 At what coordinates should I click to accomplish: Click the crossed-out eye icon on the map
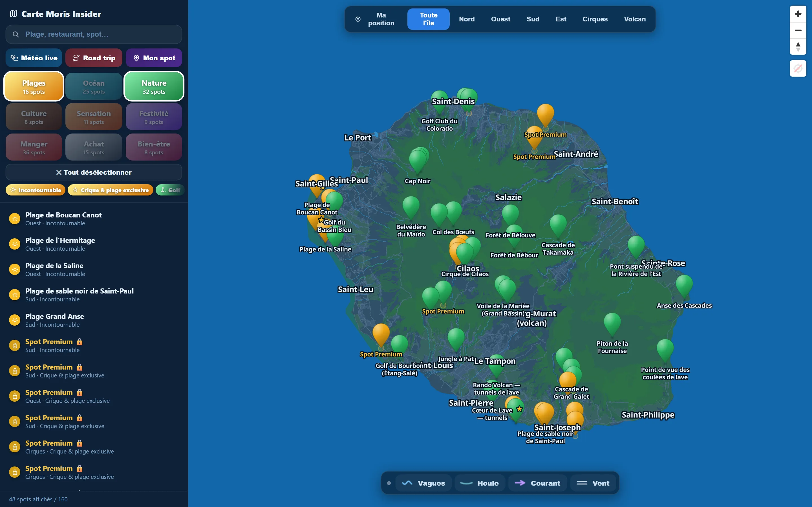click(x=798, y=68)
